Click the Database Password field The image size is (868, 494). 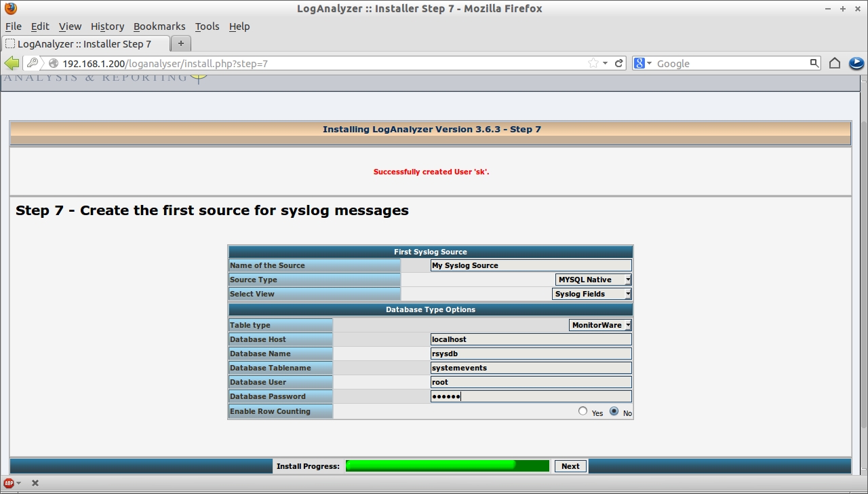point(531,396)
